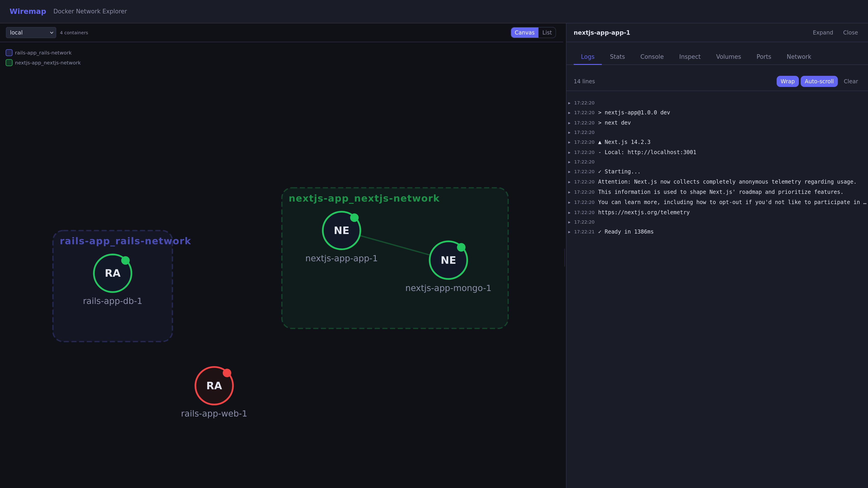Click the nextjs-app_nextjs-network group label
This screenshot has height=488, width=868.
point(364,198)
